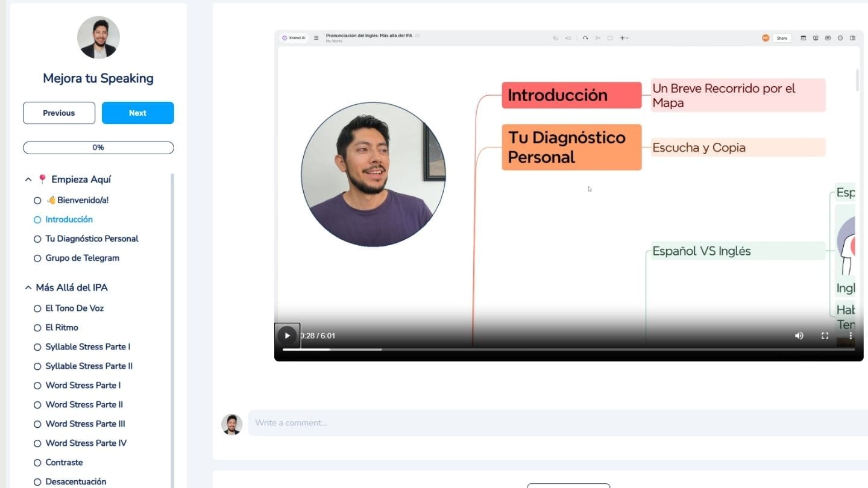Click the Share button in video's Xmind toolbar
Viewport: 868px width, 488px height.
[x=782, y=38]
